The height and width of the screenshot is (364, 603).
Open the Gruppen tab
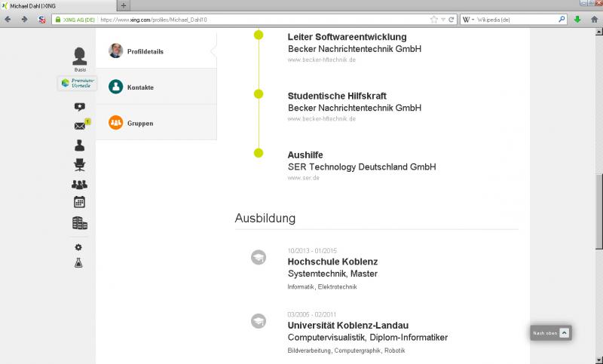[x=139, y=123]
